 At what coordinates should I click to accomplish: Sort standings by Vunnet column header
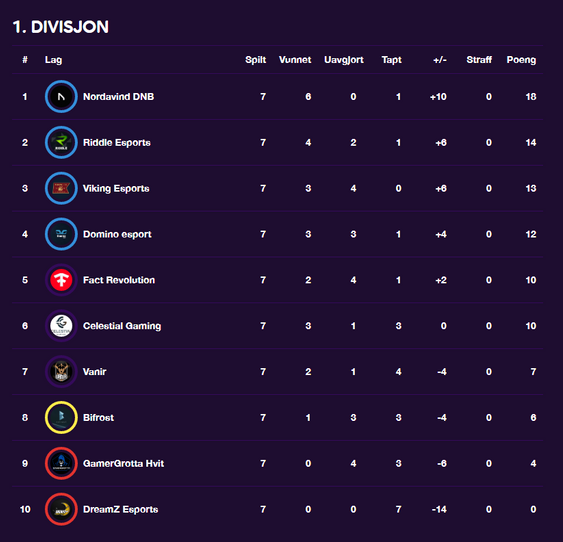[x=295, y=60]
